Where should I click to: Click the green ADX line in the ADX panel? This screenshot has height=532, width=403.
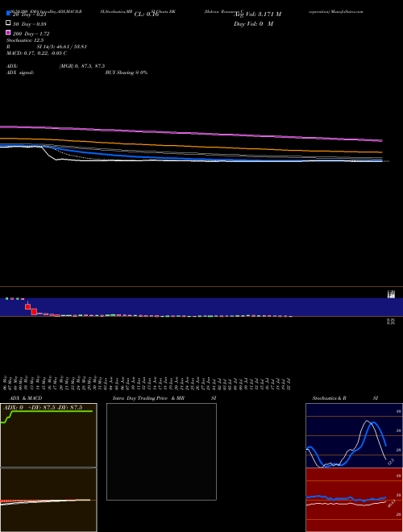coord(51,412)
